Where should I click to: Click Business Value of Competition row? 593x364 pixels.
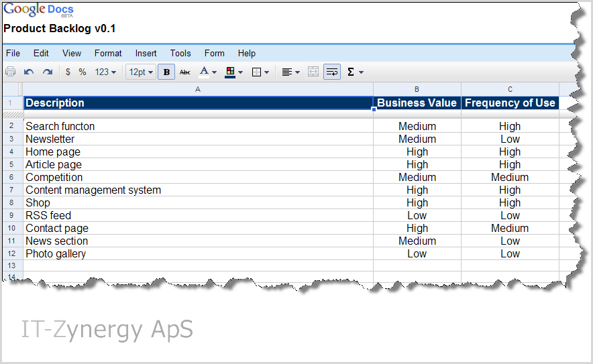[417, 177]
